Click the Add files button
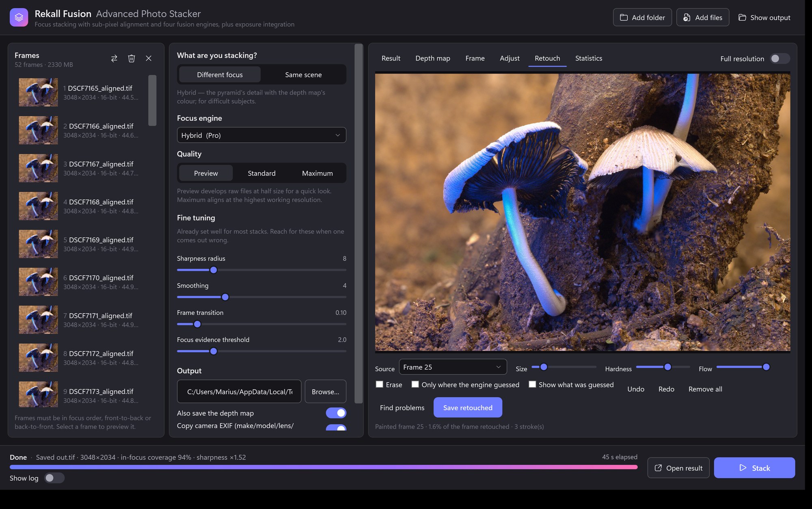The image size is (812, 509). (x=703, y=17)
